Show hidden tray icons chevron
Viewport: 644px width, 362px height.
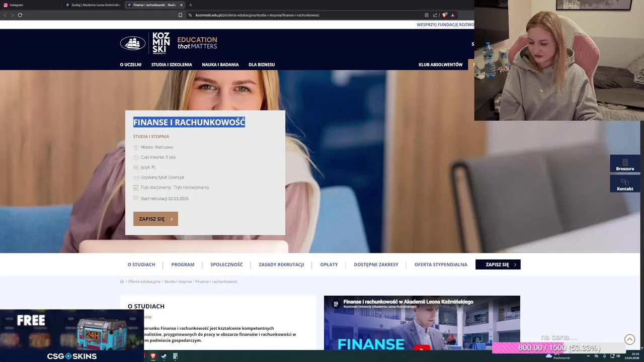click(588, 356)
